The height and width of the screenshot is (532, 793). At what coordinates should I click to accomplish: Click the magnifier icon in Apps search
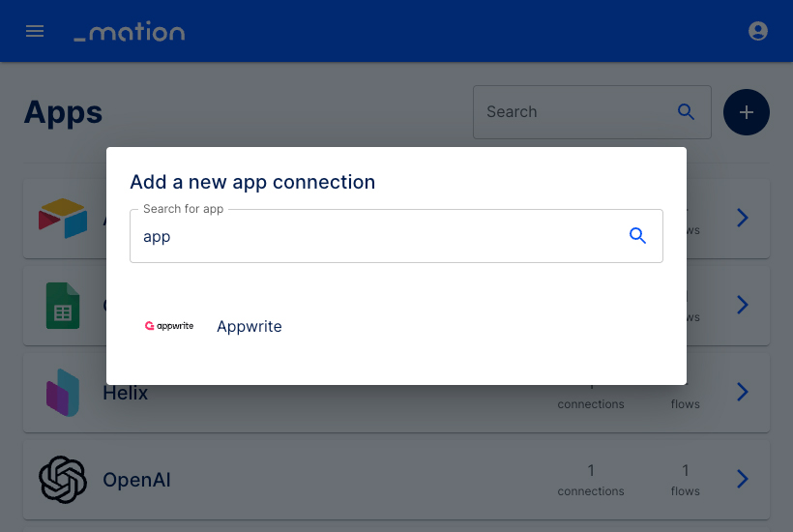point(686,112)
